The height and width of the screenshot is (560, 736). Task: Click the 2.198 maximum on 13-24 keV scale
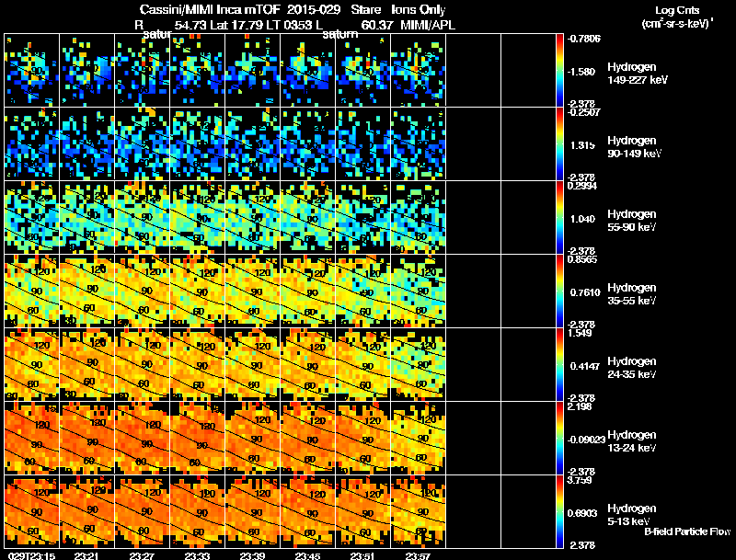[x=582, y=406]
